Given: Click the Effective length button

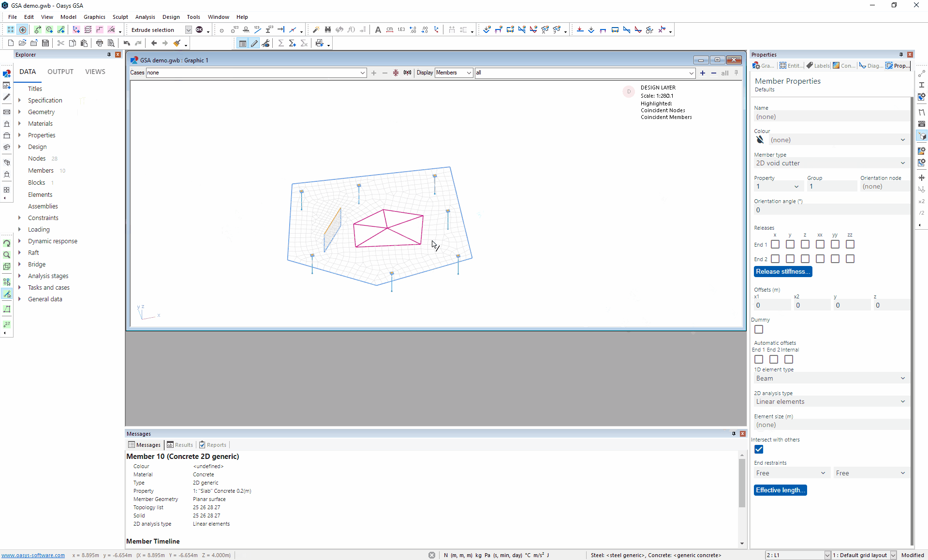Looking at the screenshot, I should point(780,490).
